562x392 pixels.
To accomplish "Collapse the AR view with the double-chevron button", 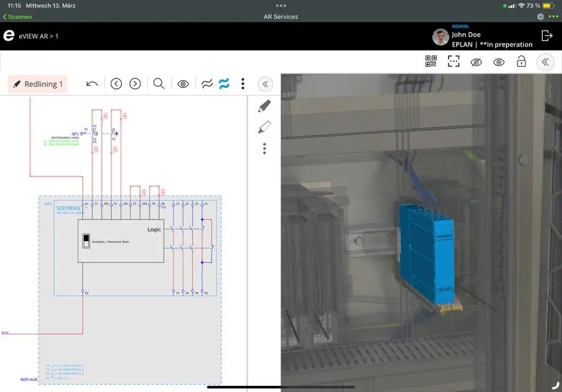I will 544,62.
